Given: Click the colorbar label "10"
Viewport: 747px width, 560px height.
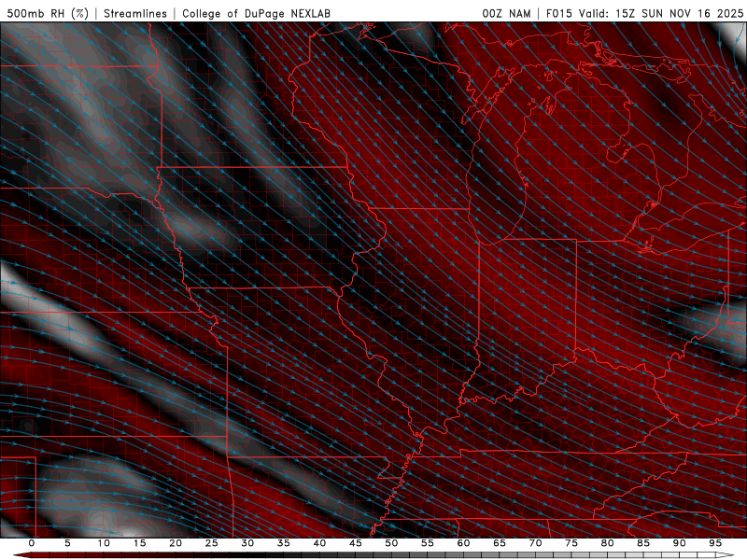Looking at the screenshot, I should click(104, 543).
